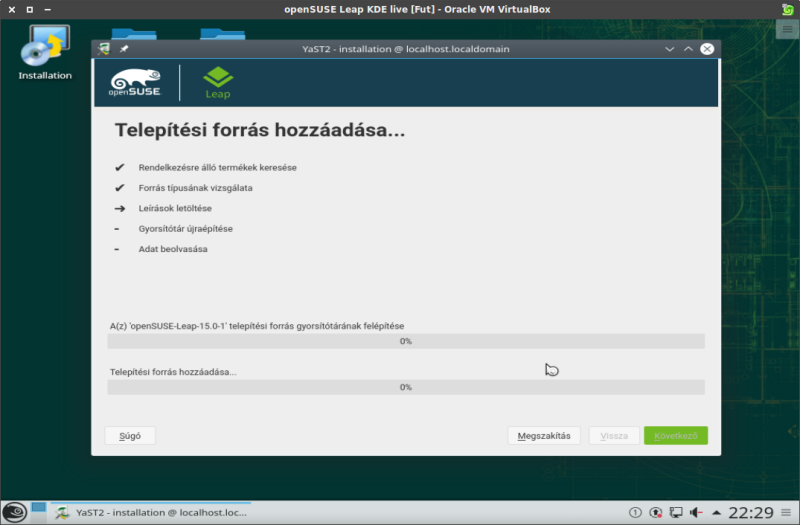Expand hidden system tray icons arrow
Viewport: 800px width, 525px height.
tap(716, 512)
